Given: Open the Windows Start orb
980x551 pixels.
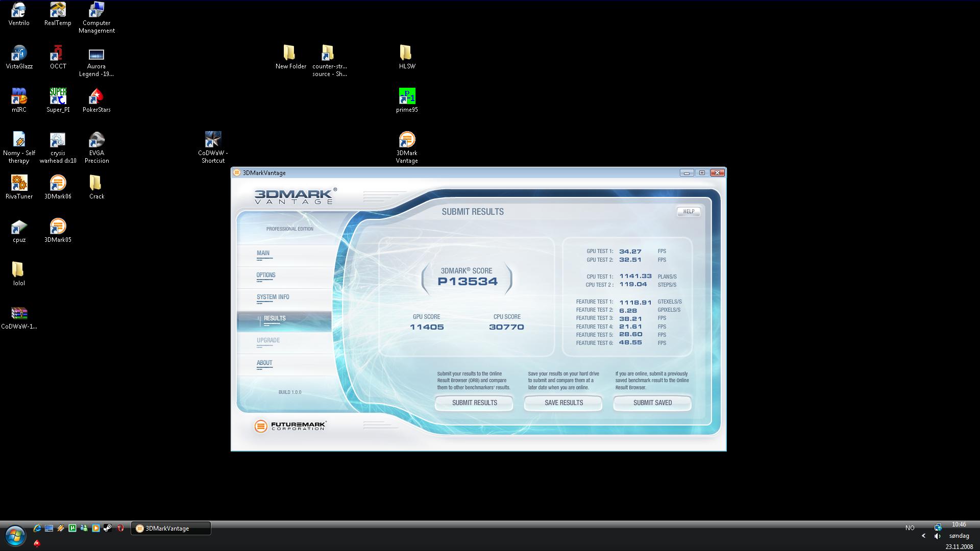Looking at the screenshot, I should point(15,536).
